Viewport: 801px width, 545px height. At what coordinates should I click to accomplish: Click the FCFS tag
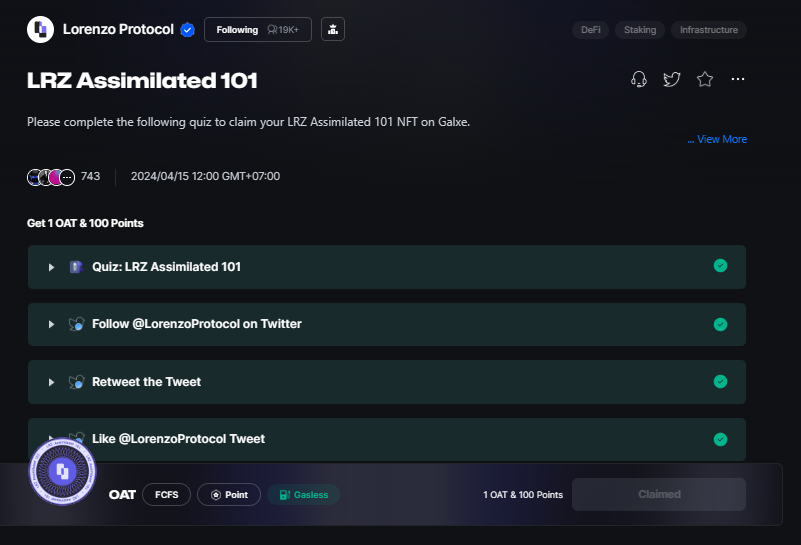pos(167,494)
